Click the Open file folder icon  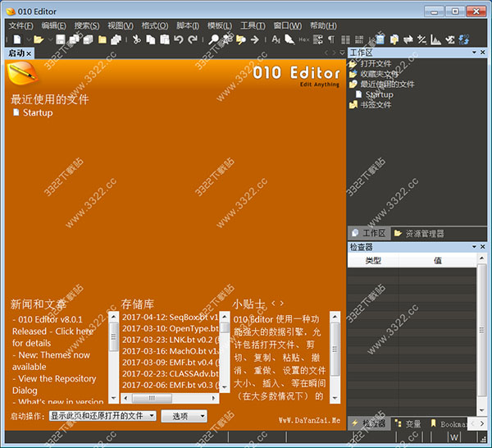click(x=38, y=39)
